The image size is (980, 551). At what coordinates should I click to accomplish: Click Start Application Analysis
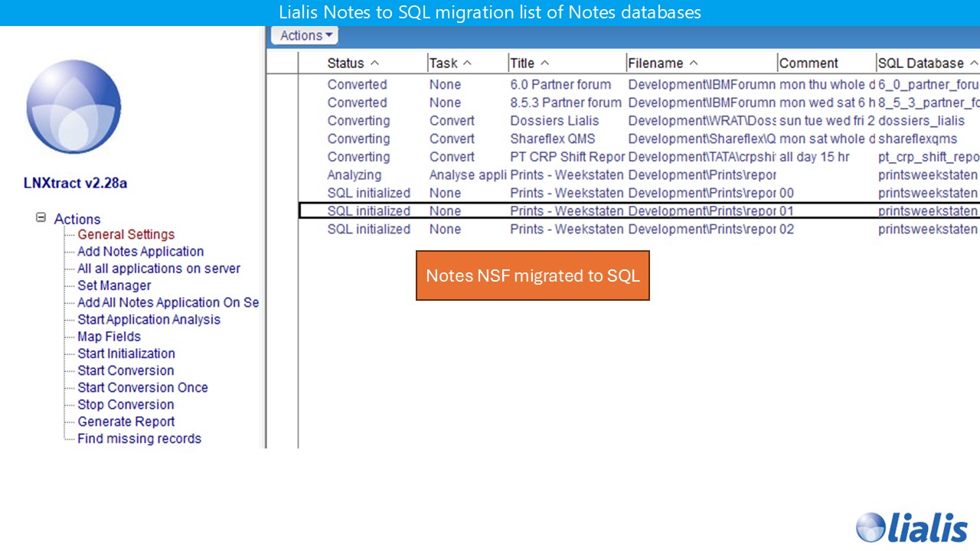149,319
